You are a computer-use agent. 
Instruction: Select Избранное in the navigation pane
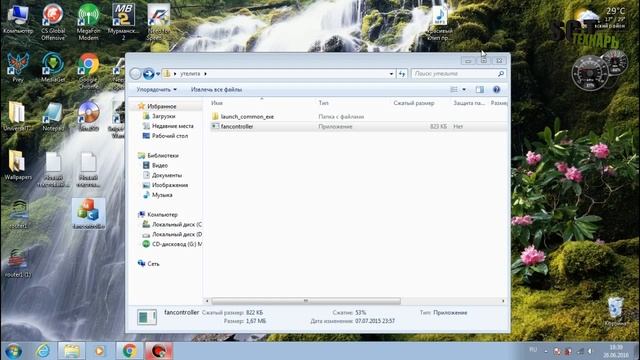pos(162,107)
